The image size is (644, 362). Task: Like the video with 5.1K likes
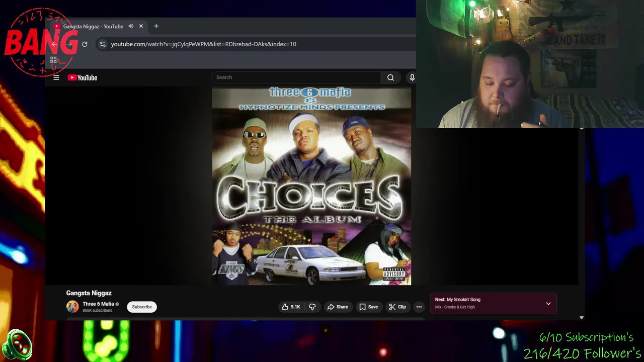[291, 307]
